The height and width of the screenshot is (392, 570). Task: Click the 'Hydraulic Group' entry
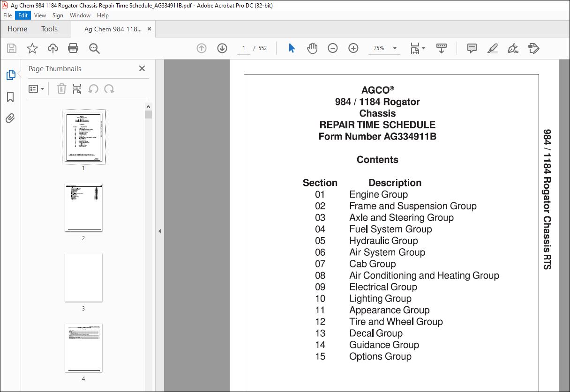(x=383, y=241)
